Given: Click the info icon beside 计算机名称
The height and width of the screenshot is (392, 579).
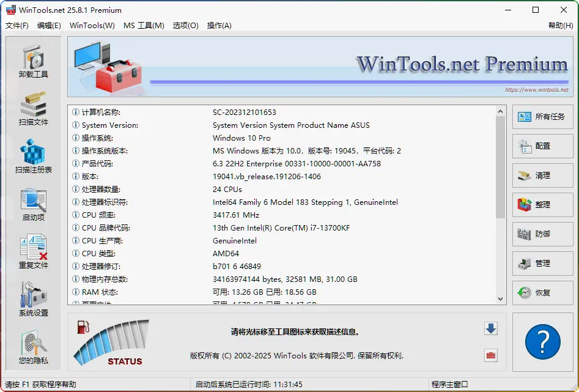Looking at the screenshot, I should [76, 112].
